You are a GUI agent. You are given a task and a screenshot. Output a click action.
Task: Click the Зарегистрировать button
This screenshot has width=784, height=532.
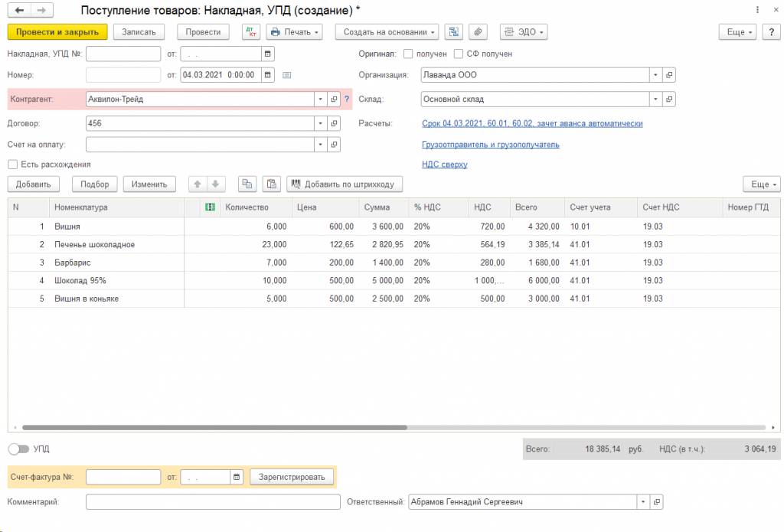point(292,477)
